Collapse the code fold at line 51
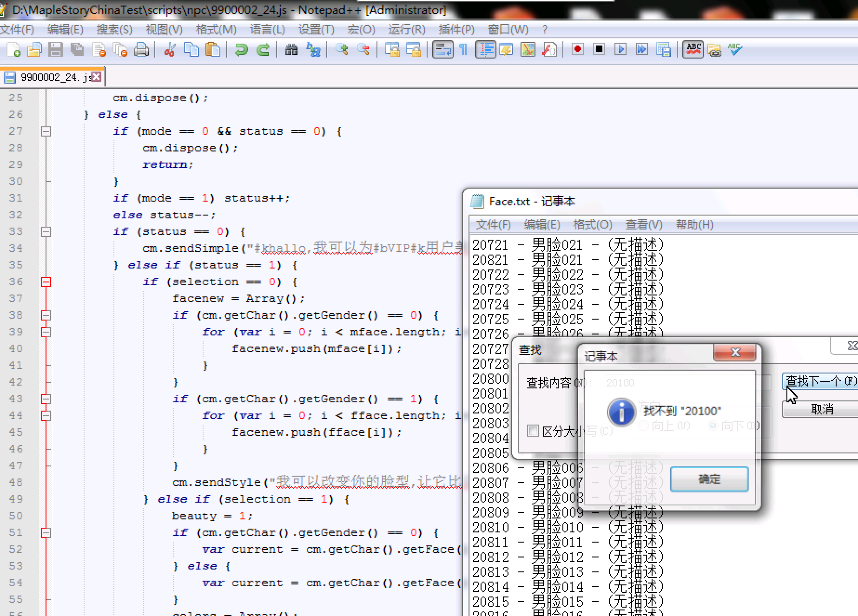 [x=46, y=533]
